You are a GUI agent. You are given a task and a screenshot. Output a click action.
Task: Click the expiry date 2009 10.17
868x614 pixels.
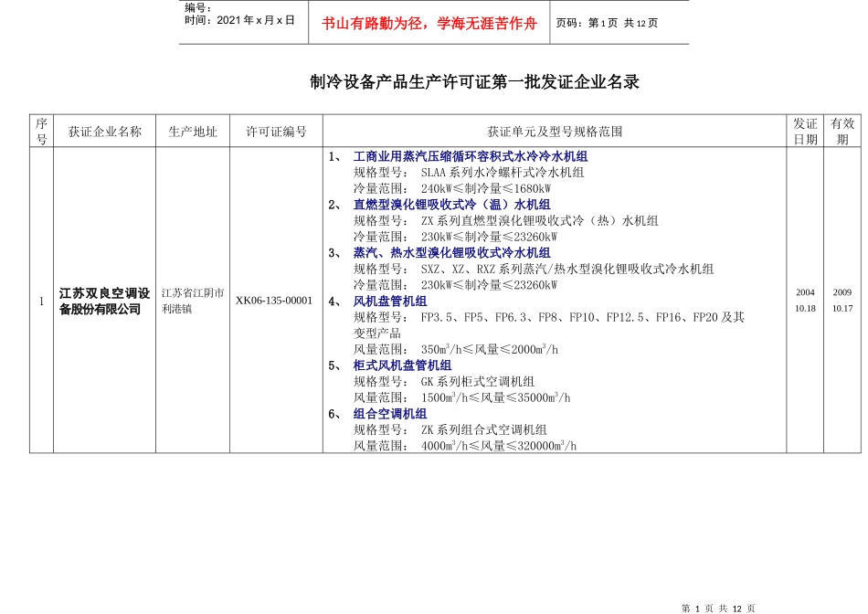click(x=842, y=300)
